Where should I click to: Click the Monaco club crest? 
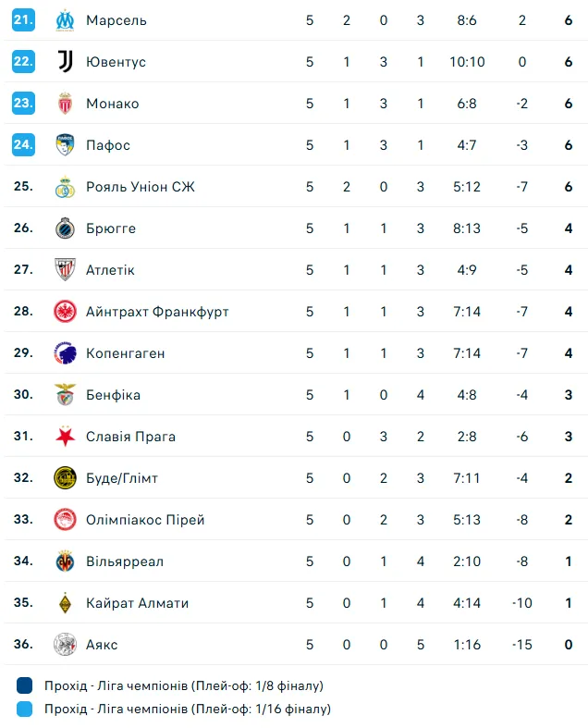click(x=64, y=104)
